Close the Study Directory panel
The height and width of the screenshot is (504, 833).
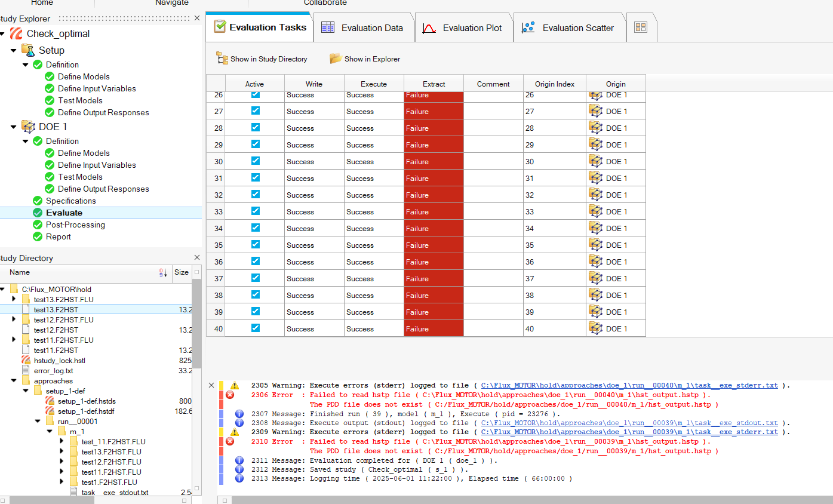[197, 258]
